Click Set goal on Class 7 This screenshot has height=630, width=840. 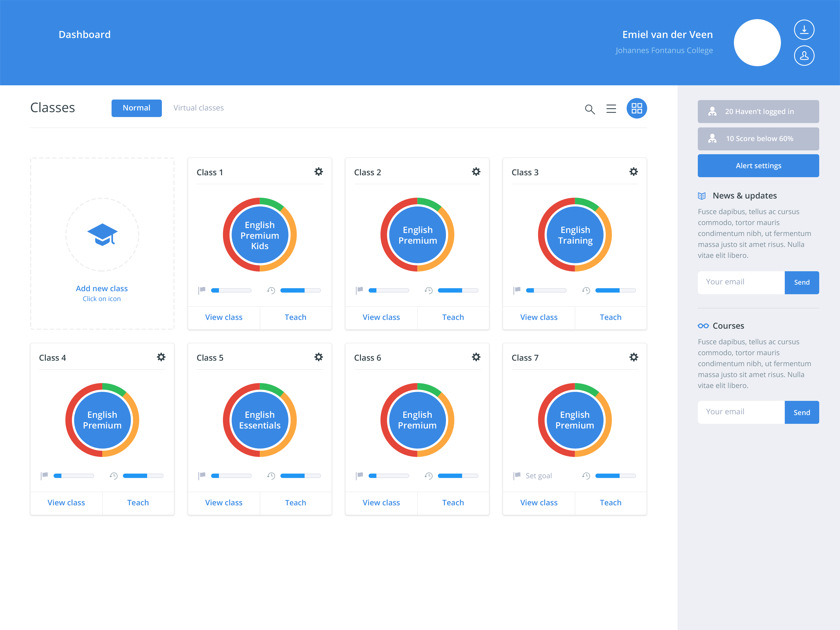tap(538, 476)
